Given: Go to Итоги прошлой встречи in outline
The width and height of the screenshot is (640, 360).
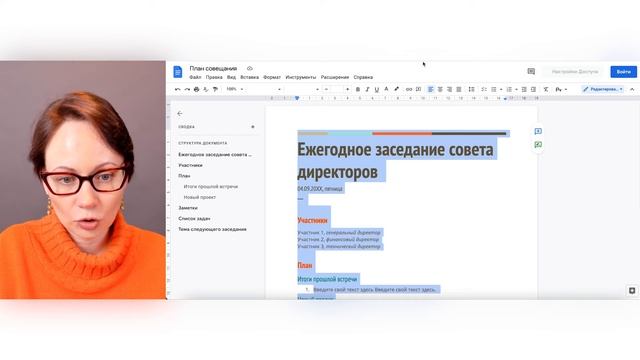Looking at the screenshot, I should (x=211, y=187).
